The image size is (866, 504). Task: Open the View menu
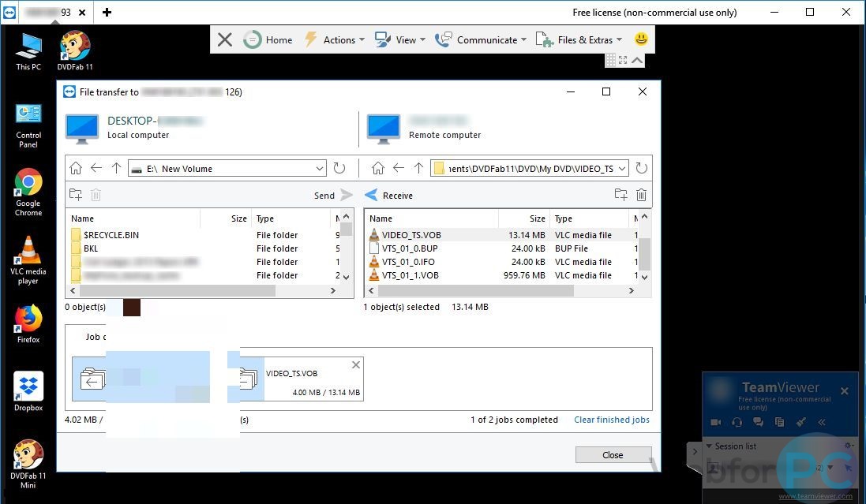[400, 39]
